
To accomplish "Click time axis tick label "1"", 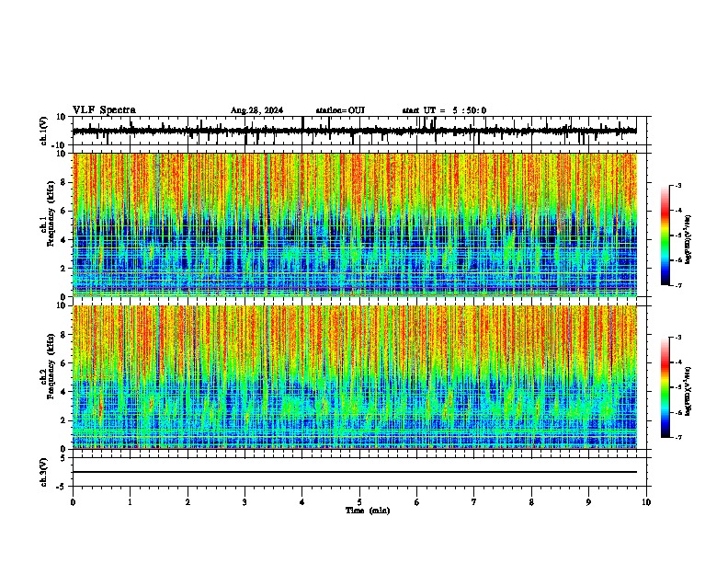I will 130,502.
